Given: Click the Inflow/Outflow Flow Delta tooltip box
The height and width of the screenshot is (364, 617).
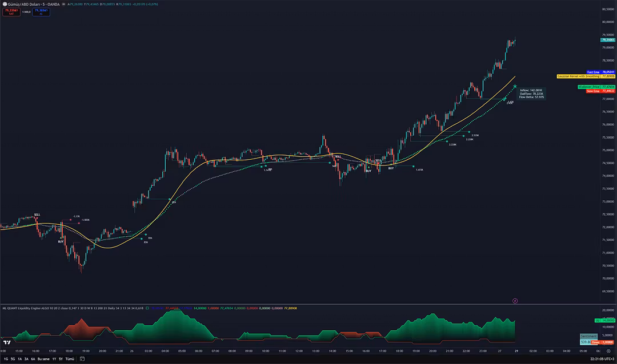Looking at the screenshot, I should tap(532, 94).
